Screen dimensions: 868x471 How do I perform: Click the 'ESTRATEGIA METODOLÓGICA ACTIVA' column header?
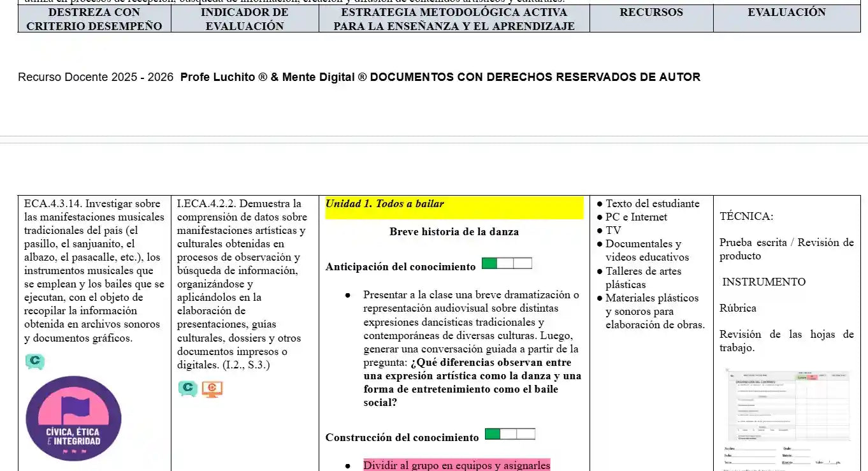[x=454, y=19]
